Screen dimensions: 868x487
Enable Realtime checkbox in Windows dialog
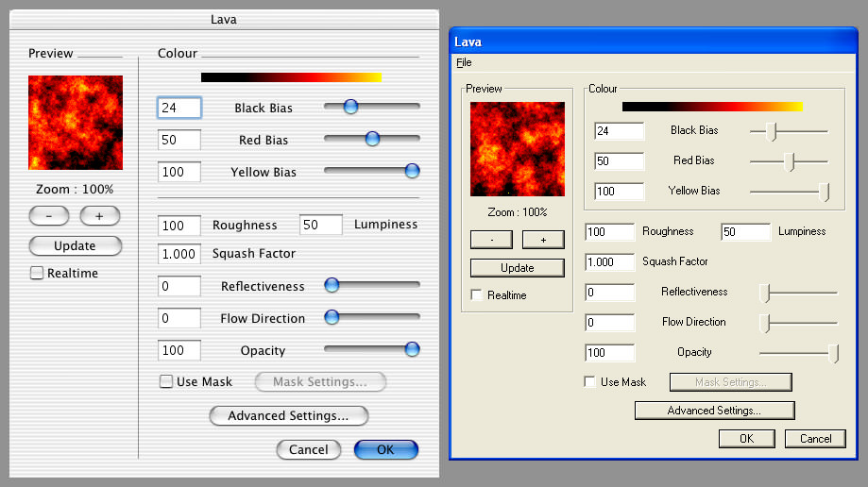[476, 295]
